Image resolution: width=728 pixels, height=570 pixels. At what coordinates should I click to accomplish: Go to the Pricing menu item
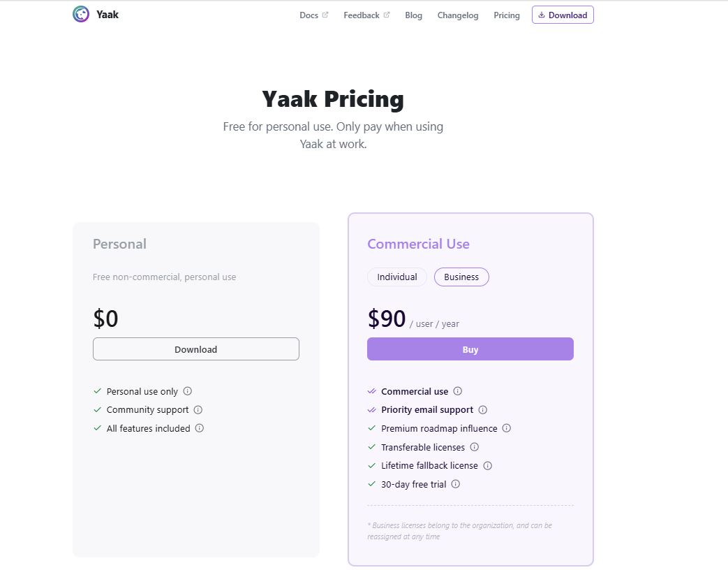(507, 15)
